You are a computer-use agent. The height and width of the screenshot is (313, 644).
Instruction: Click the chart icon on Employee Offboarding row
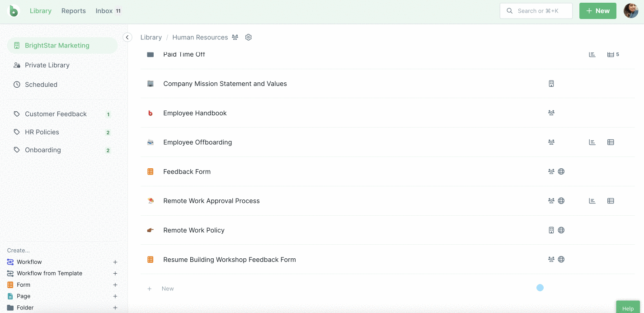(592, 142)
